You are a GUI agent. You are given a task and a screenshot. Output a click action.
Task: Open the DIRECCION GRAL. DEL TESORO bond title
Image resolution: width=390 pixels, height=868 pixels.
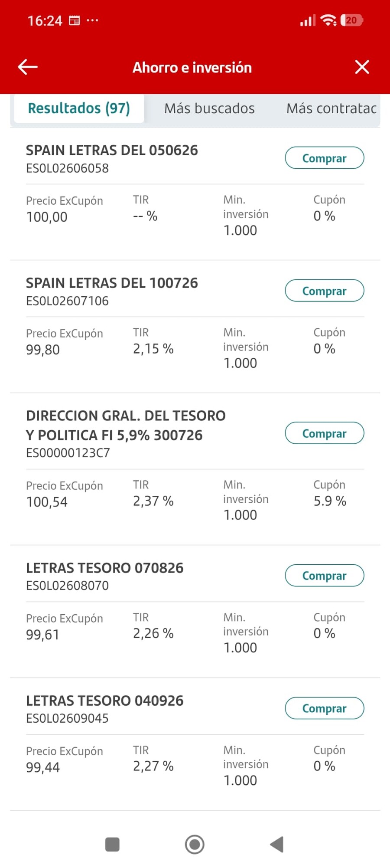pos(126,426)
